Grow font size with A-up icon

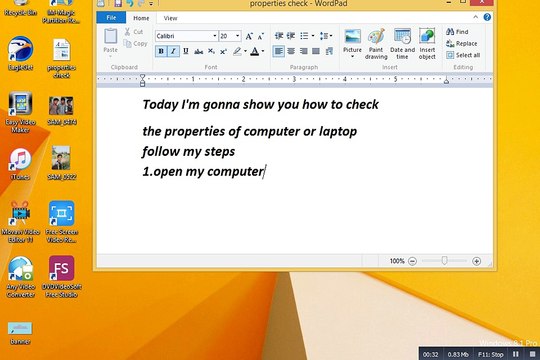point(249,36)
